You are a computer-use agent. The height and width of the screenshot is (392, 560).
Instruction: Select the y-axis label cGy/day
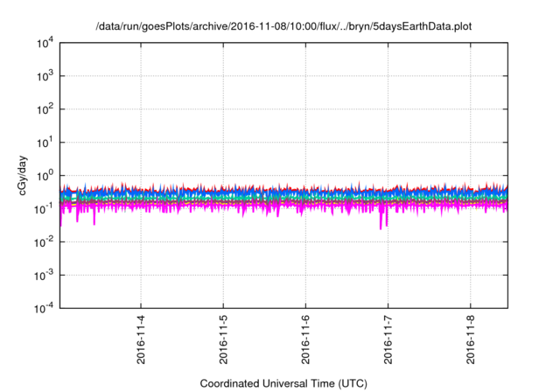point(23,175)
